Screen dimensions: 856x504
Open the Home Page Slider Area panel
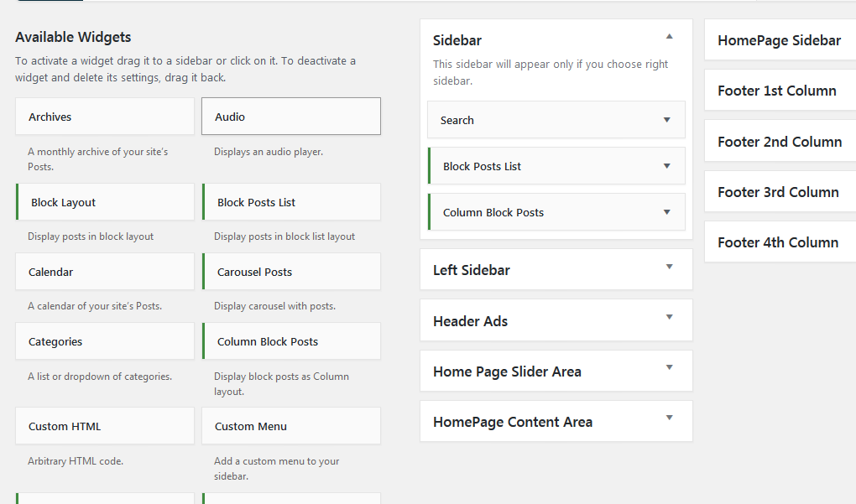click(669, 368)
